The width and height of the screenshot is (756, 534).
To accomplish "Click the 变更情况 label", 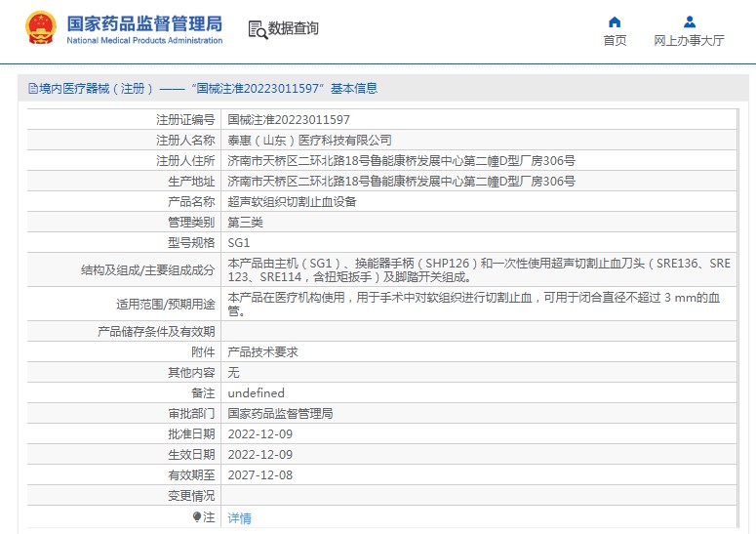I will 191,496.
